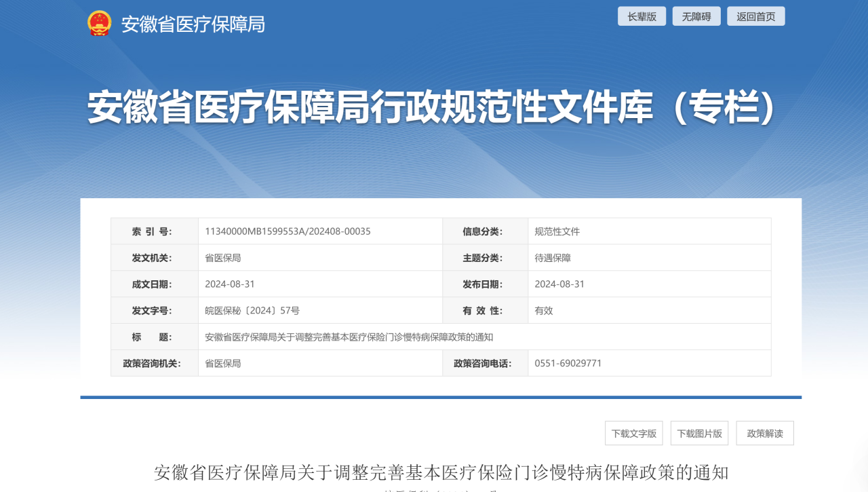The height and width of the screenshot is (492, 868).
Task: Click the 政策咨询机关 label cell
Action: click(155, 364)
